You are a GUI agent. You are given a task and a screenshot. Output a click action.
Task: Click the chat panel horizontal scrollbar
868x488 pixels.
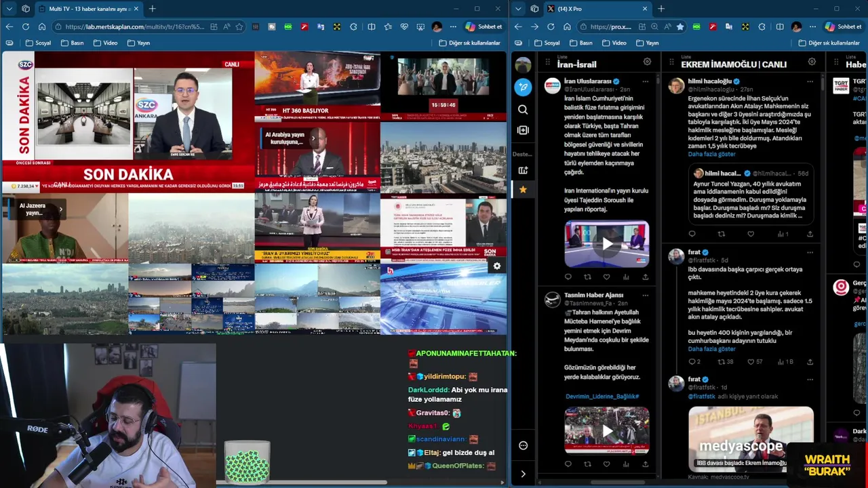[x=302, y=483]
